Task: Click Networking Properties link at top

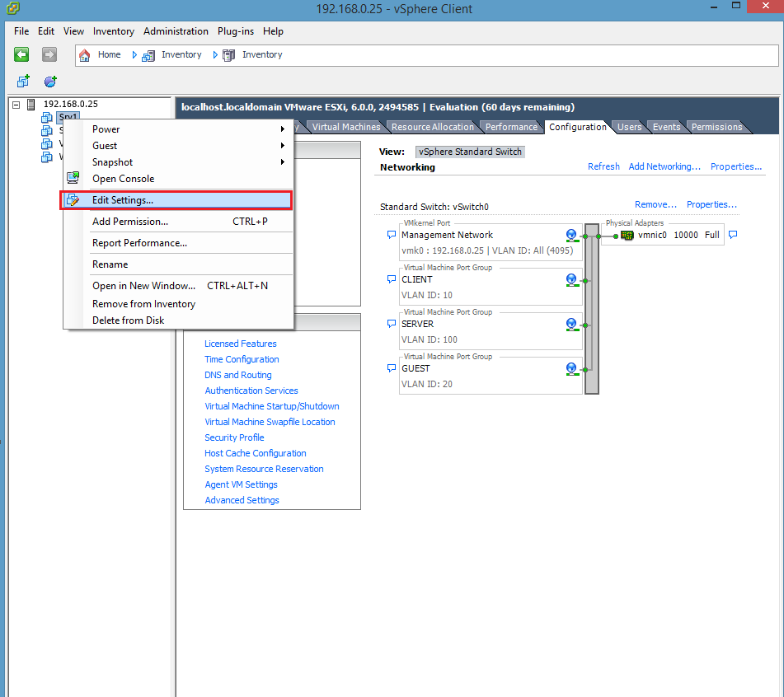Action: 736,166
